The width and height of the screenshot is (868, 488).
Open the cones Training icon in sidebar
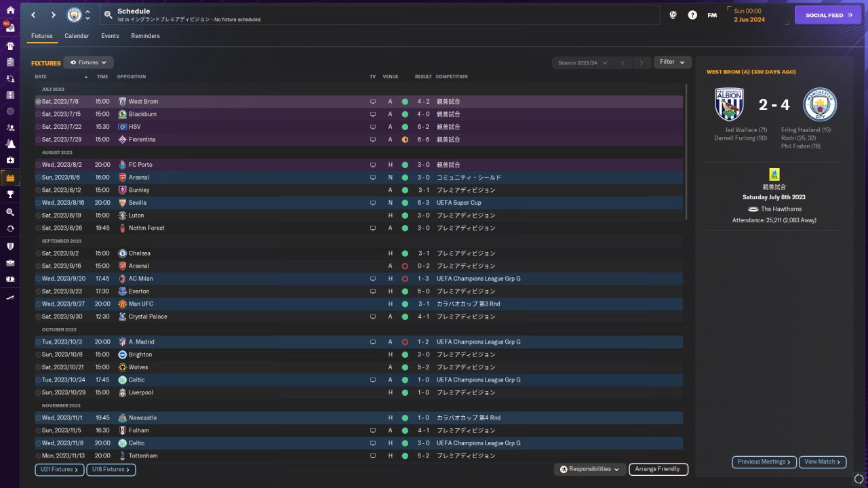click(9, 144)
